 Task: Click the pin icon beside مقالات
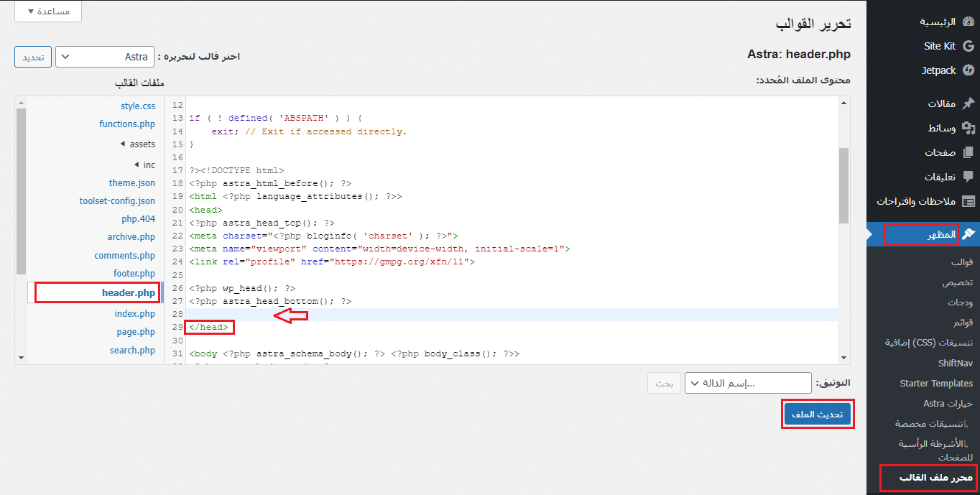click(x=968, y=103)
